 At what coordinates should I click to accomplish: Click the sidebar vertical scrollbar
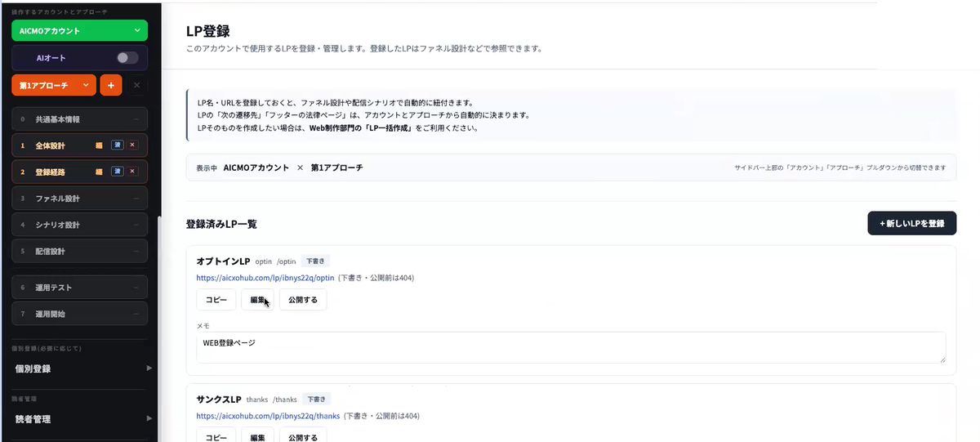[x=158, y=327]
